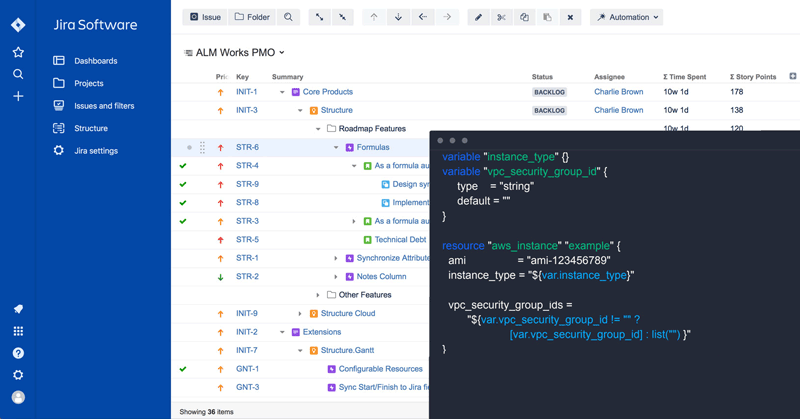The image size is (800, 419).
Task: Click the sidebar plus create icon
Action: 18,96
